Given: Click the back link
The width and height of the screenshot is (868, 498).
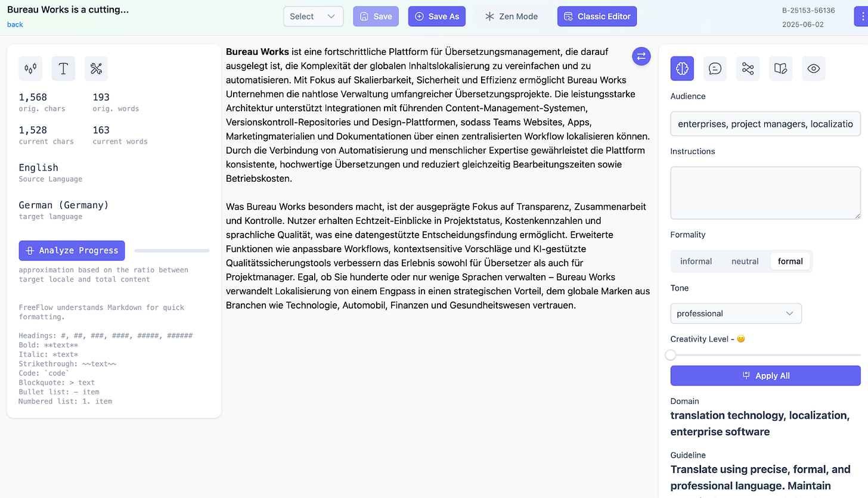Looking at the screenshot, I should (15, 24).
